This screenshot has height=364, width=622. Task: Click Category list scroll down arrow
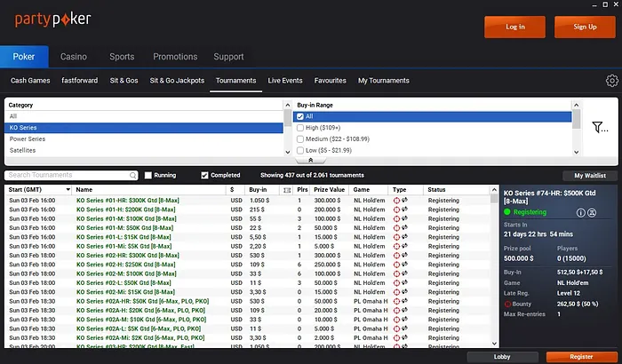(288, 152)
